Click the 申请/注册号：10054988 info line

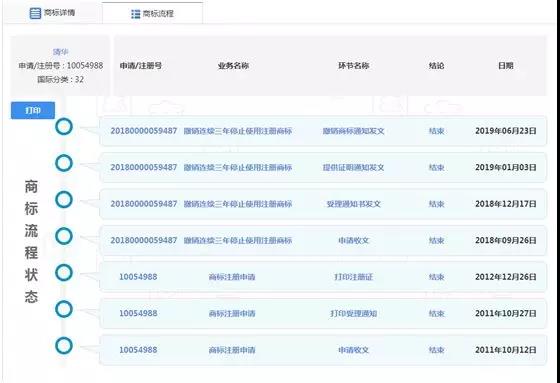point(61,66)
